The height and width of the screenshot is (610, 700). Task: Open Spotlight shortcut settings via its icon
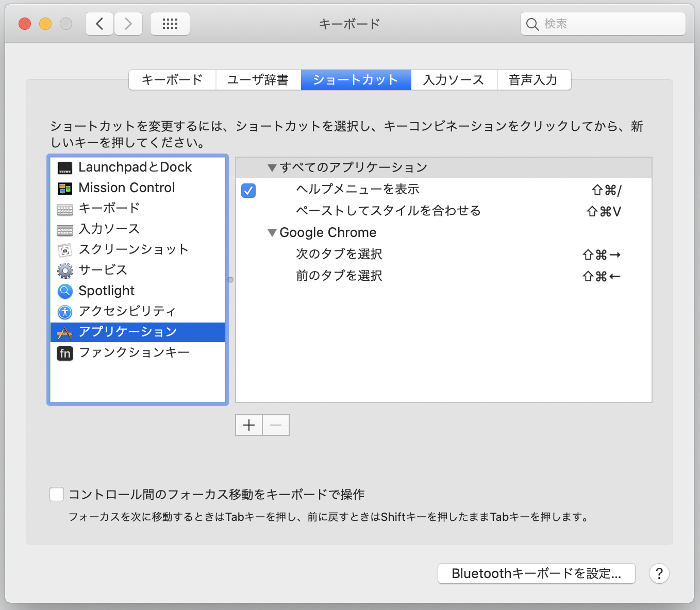point(64,291)
